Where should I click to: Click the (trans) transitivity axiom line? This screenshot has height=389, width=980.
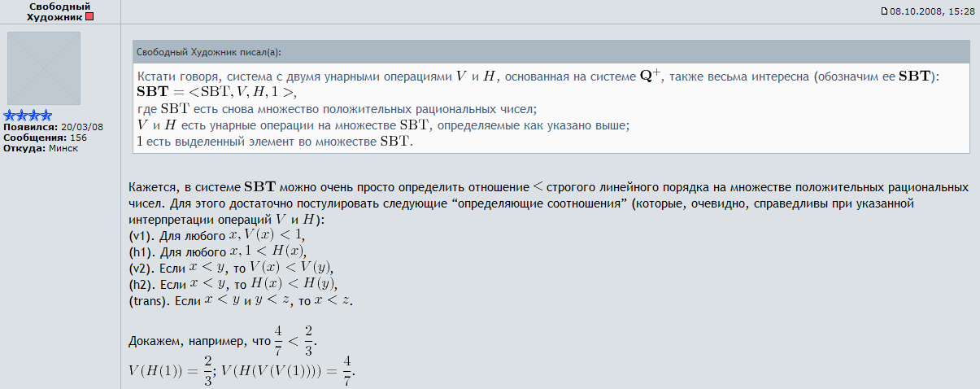coord(242,300)
